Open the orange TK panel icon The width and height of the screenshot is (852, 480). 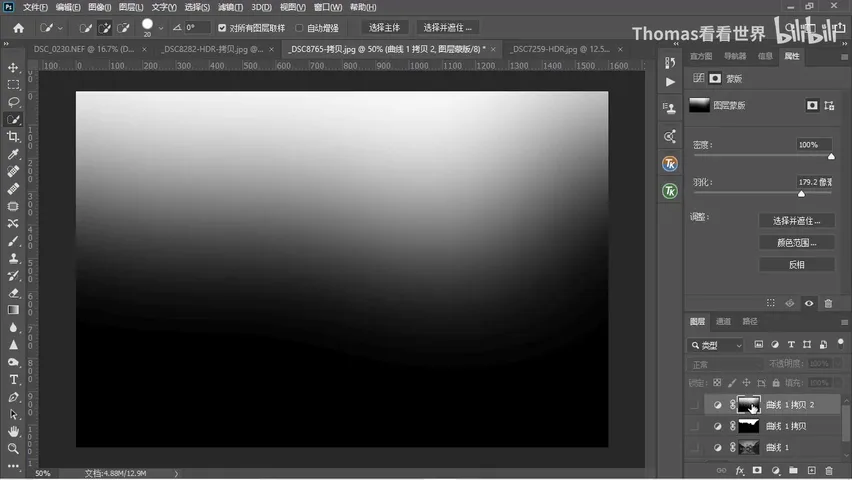click(x=669, y=164)
